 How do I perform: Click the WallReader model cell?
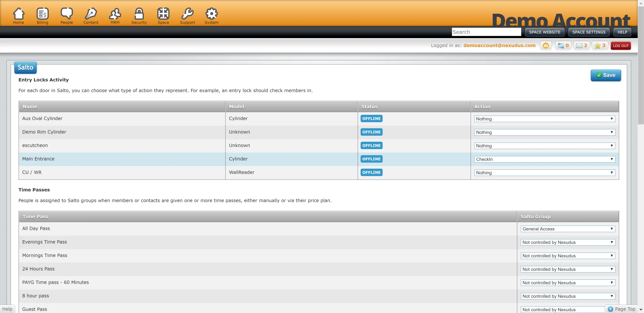pos(241,172)
